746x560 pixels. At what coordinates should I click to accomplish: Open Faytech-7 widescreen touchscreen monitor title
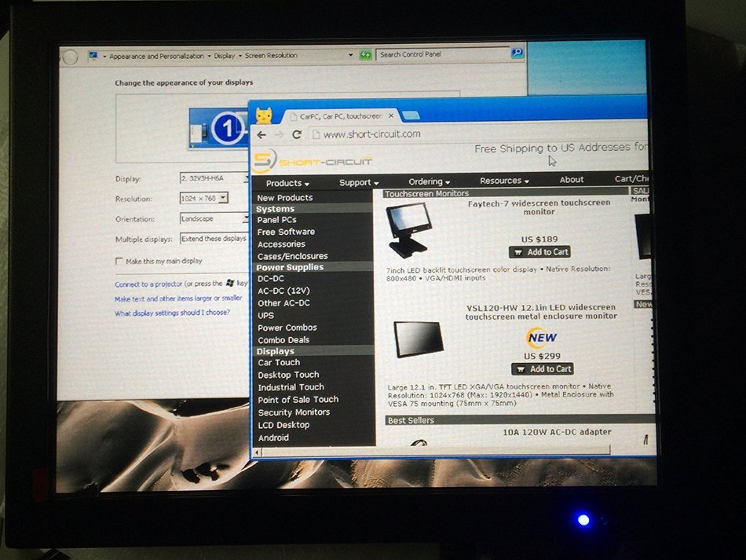coord(539,207)
